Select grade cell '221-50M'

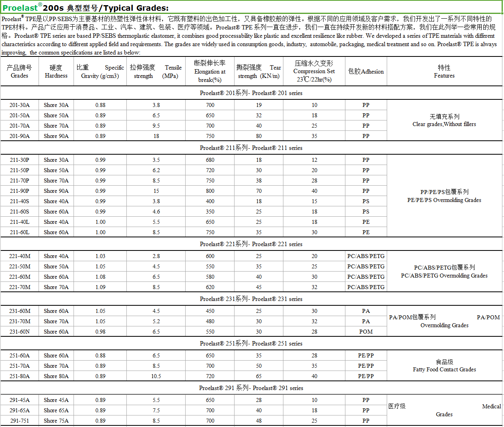[x=19, y=266]
